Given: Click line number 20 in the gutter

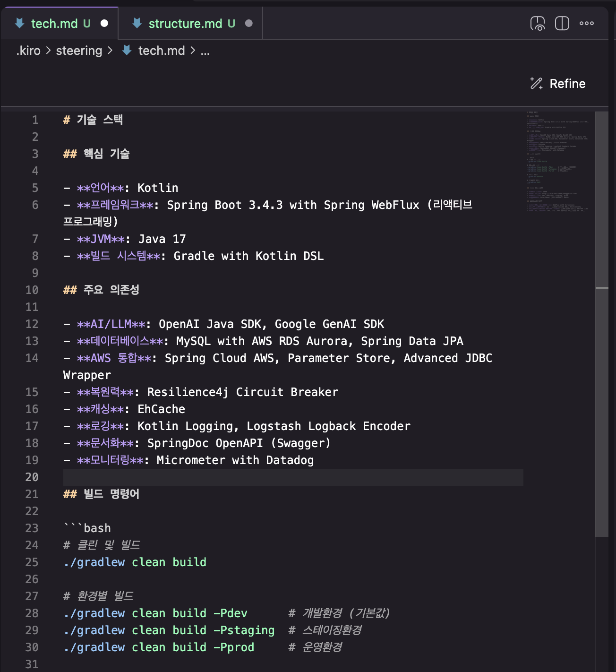Looking at the screenshot, I should [32, 477].
